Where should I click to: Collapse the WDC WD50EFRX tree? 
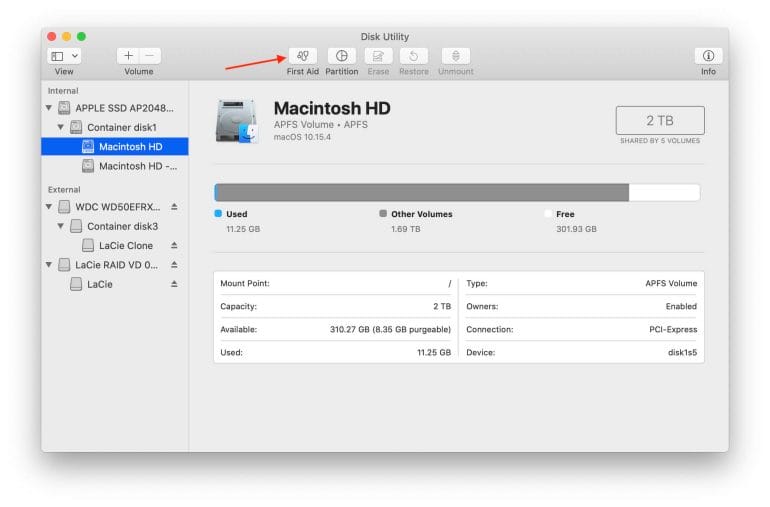49,207
